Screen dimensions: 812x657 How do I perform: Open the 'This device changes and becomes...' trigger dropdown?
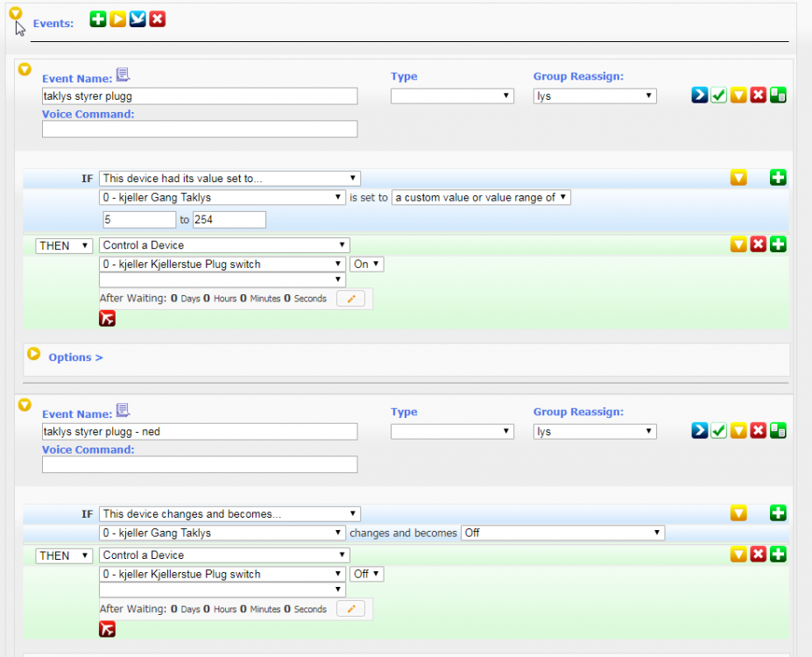pyautogui.click(x=229, y=514)
